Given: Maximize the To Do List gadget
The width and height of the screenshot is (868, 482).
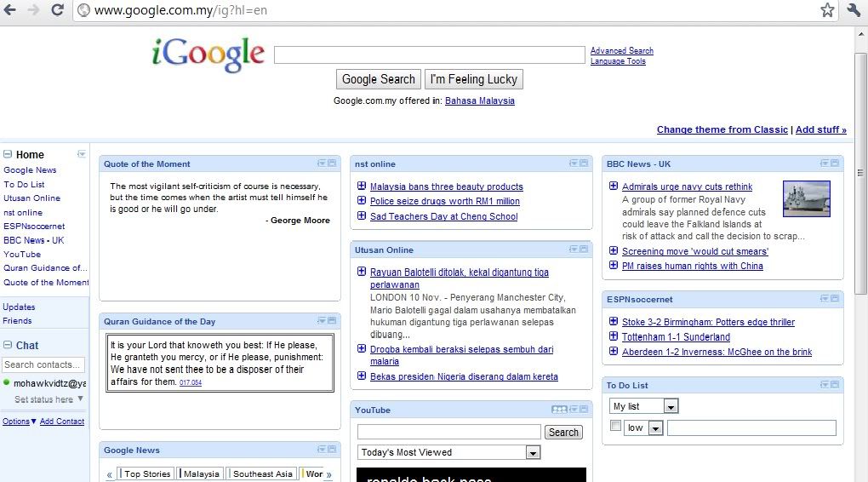Looking at the screenshot, I should 835,384.
